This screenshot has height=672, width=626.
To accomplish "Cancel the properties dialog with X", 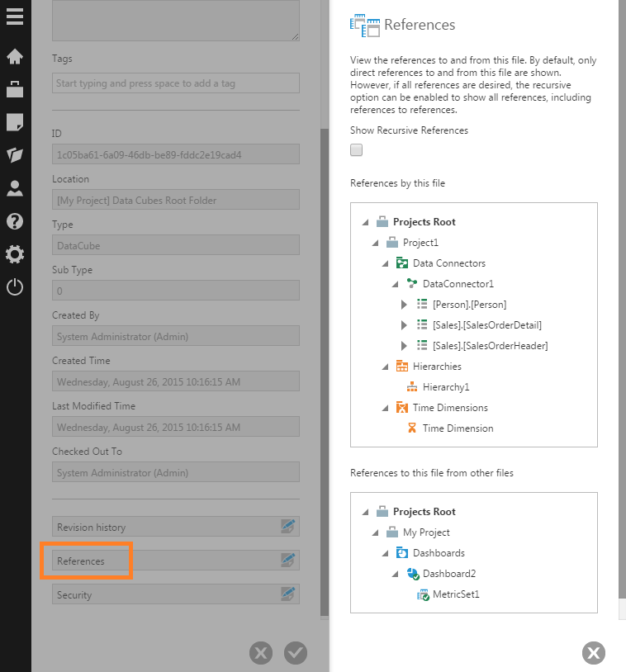I will pos(261,653).
